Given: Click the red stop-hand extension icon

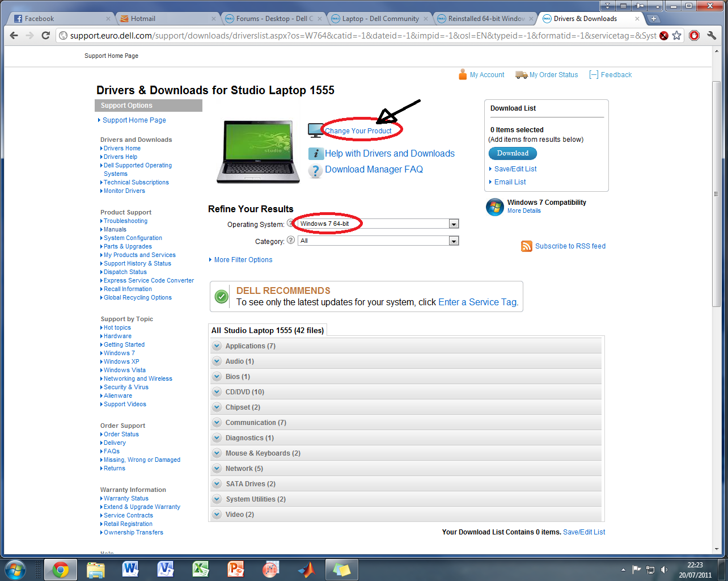Looking at the screenshot, I should click(694, 35).
